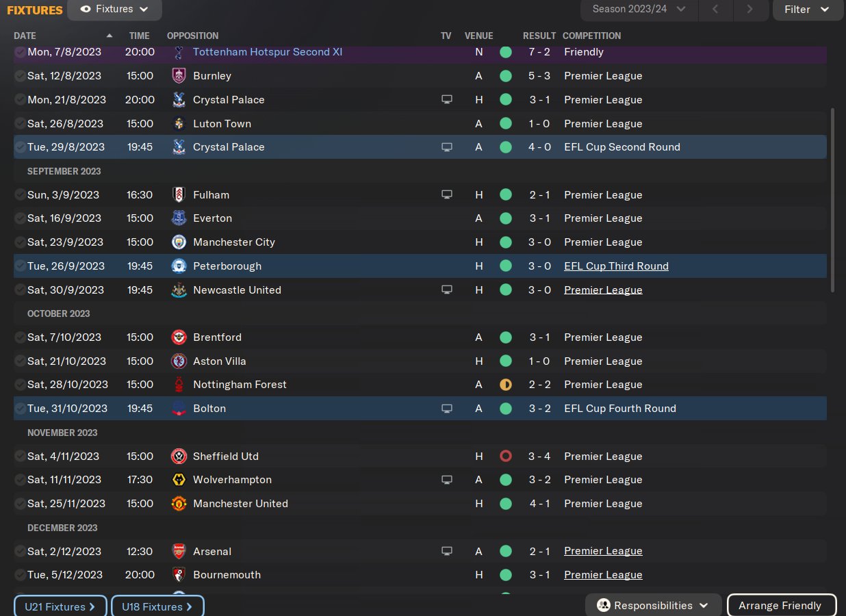846x616 pixels.
Task: Open the U21 Fixtures tab
Action: tap(60, 606)
